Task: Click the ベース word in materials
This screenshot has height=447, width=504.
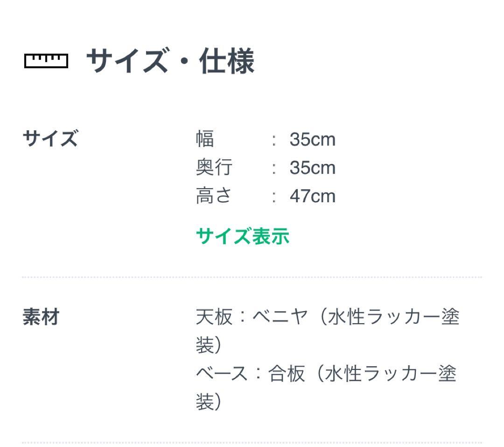Action: click(222, 374)
